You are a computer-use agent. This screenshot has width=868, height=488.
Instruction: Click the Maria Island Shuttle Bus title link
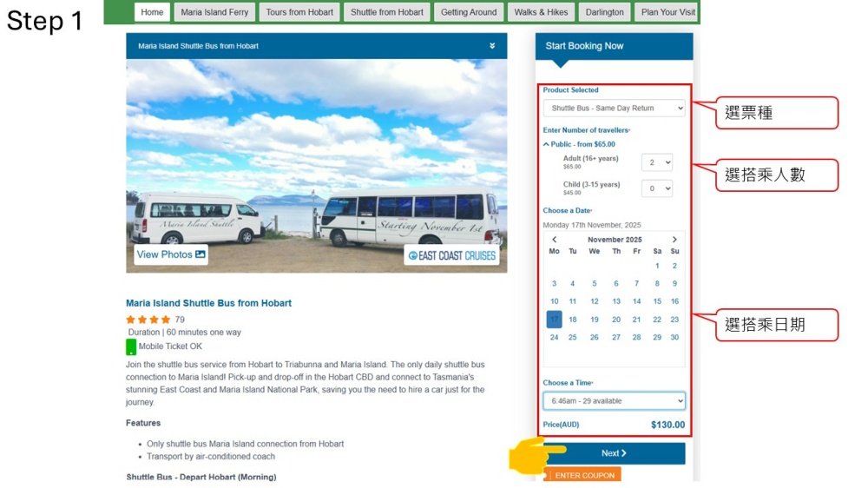(208, 303)
